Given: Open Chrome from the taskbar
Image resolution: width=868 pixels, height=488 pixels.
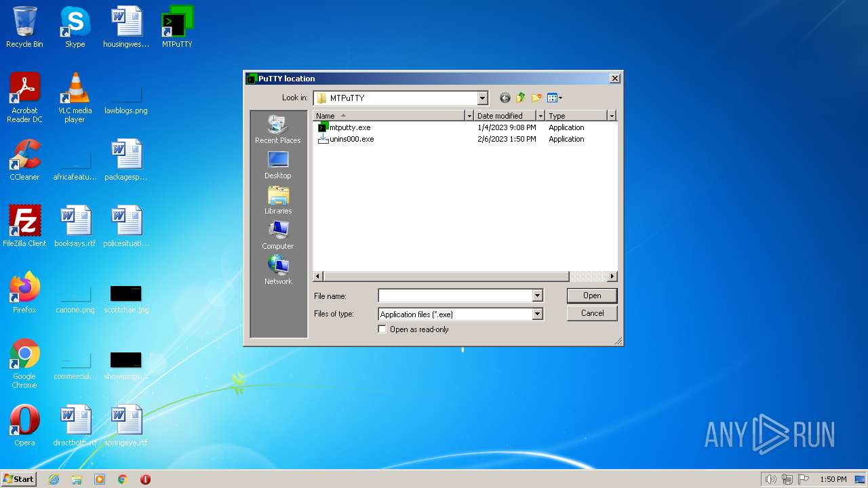Looking at the screenshot, I should click(123, 479).
